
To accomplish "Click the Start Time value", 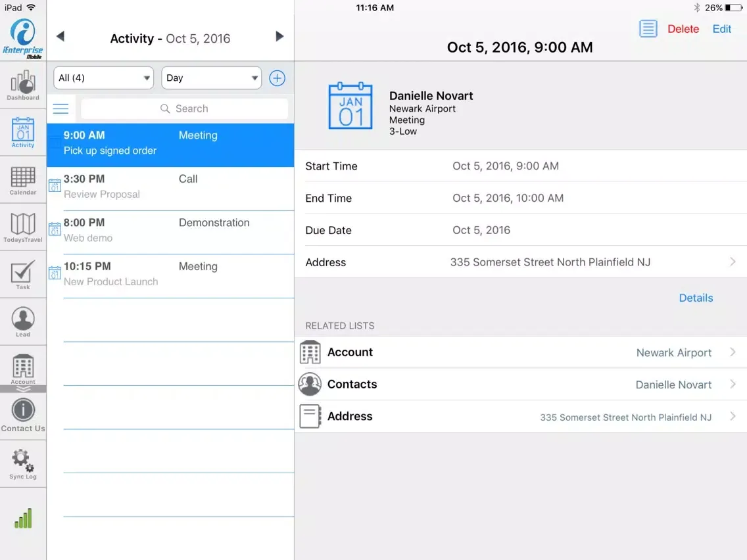I will [506, 166].
